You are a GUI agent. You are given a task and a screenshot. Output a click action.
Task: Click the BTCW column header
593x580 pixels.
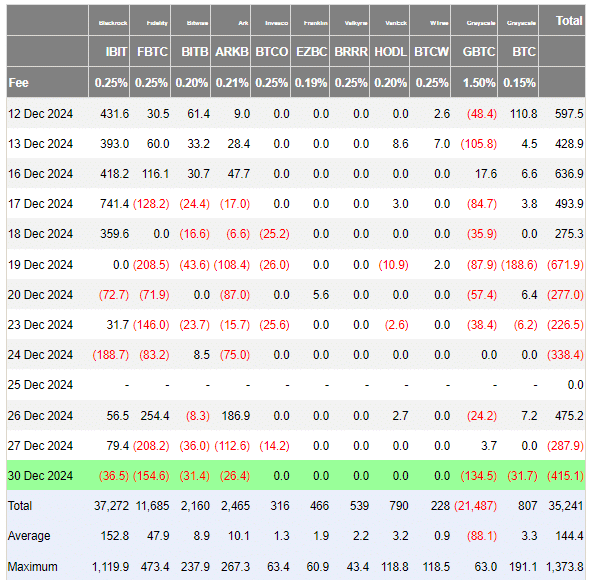pyautogui.click(x=432, y=51)
